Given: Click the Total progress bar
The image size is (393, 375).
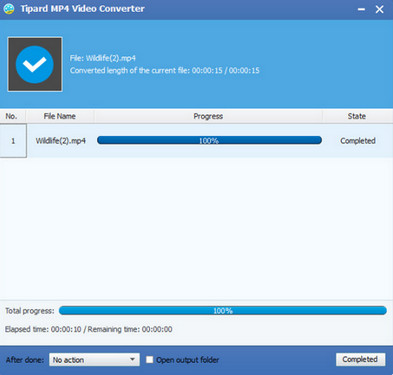Looking at the screenshot, I should click(223, 311).
